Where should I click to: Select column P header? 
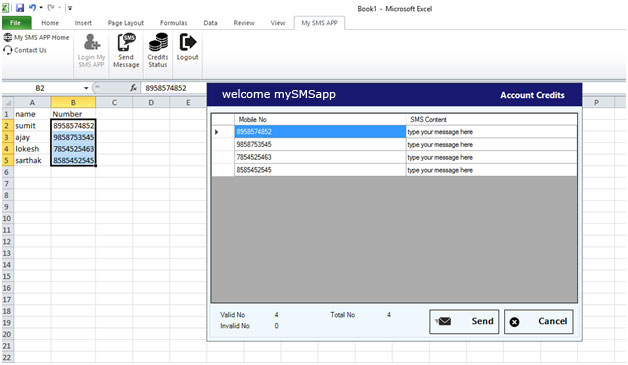coord(596,103)
